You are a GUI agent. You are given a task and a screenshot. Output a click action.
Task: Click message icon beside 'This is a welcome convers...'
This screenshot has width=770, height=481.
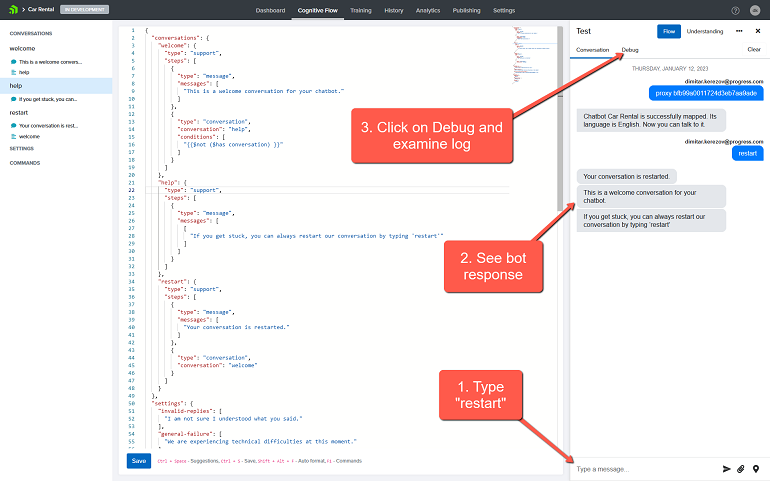click(13, 62)
